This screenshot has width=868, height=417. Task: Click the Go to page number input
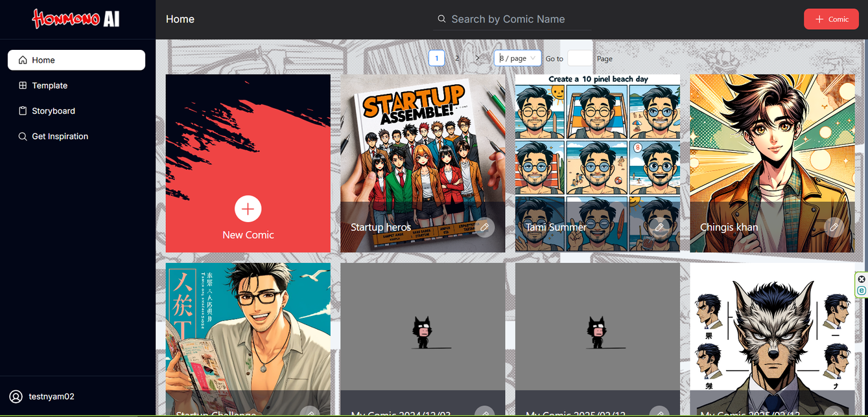pyautogui.click(x=580, y=58)
